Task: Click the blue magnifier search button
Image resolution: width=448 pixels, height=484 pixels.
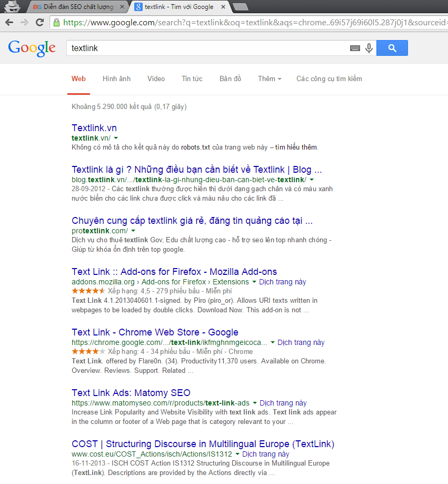Action: click(x=392, y=48)
